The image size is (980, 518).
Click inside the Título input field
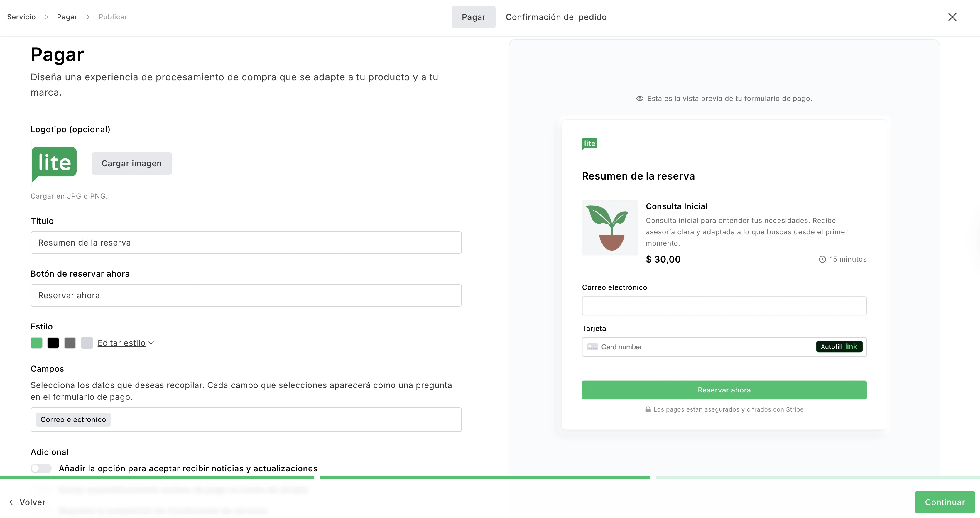click(x=246, y=242)
